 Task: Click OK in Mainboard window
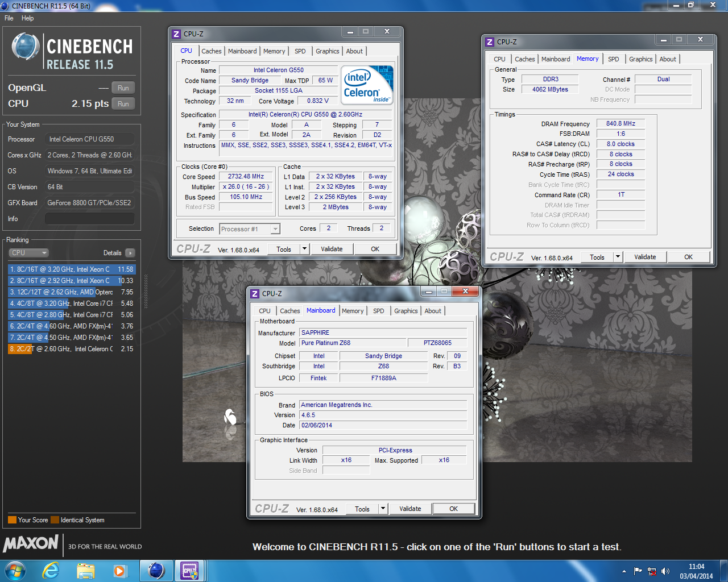(x=453, y=509)
